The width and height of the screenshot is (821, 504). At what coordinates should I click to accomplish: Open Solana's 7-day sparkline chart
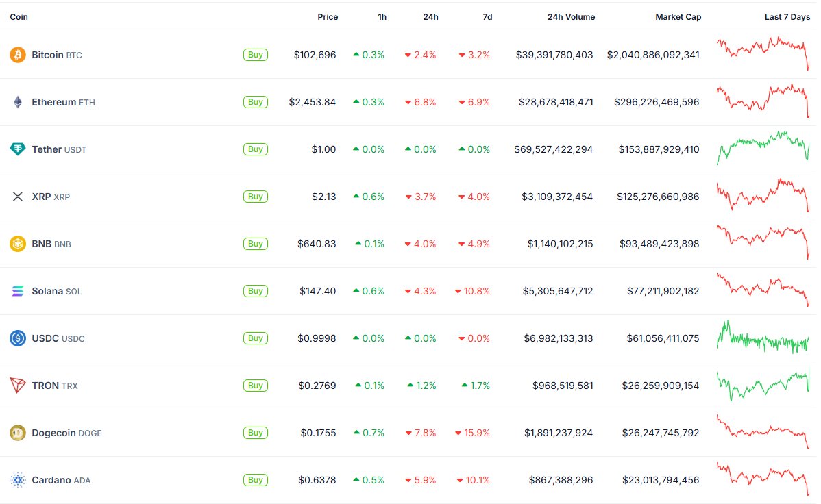[763, 290]
